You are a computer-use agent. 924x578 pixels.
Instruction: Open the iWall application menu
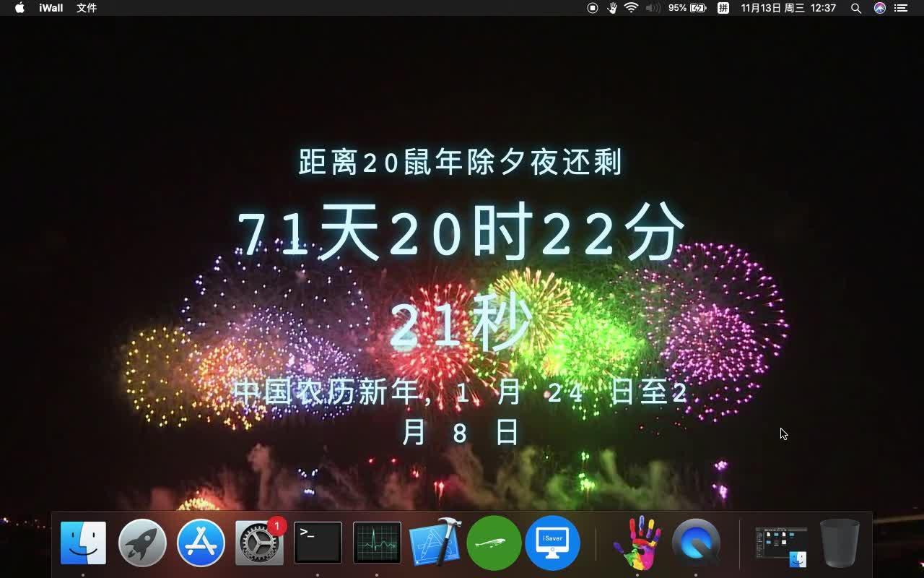pos(50,8)
